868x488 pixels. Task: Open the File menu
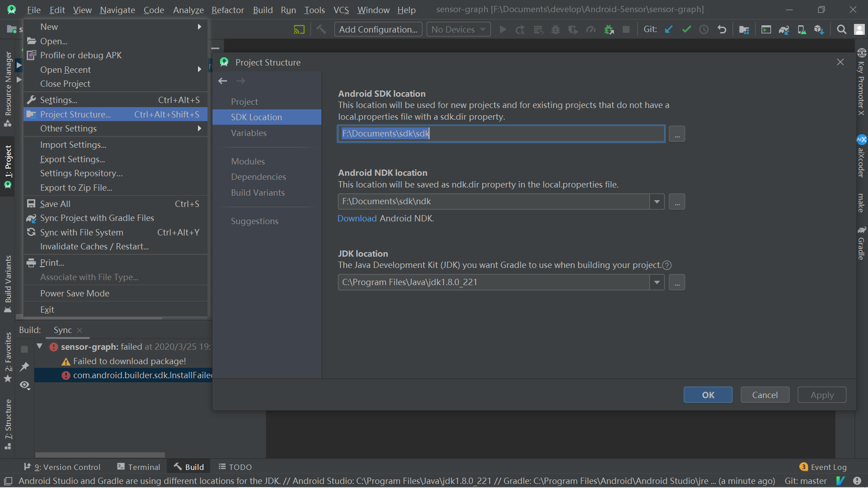click(33, 10)
